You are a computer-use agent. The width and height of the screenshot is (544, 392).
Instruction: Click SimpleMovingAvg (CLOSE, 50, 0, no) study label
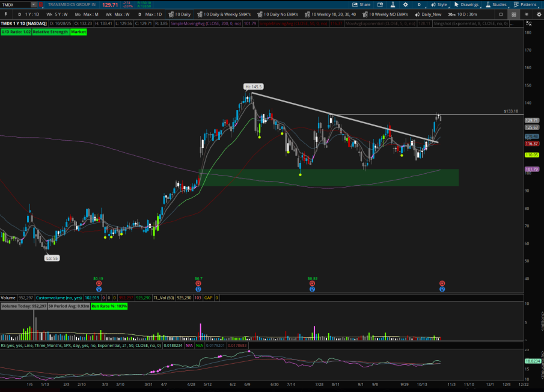point(293,23)
